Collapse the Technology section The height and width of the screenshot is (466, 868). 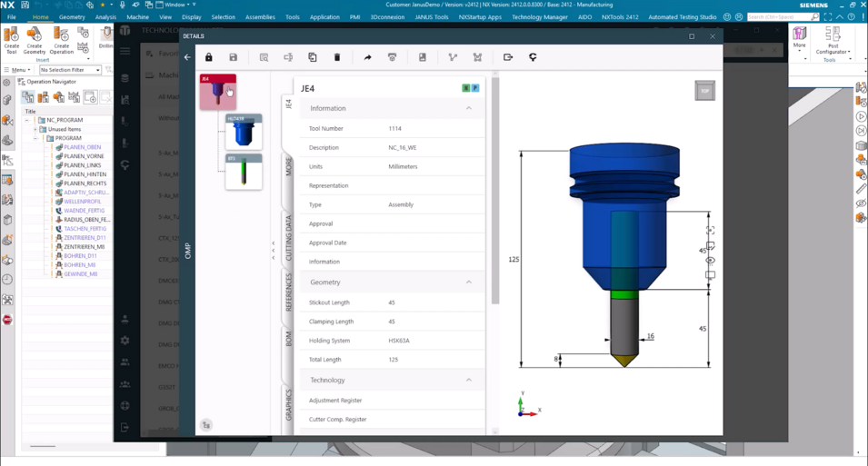coord(469,380)
